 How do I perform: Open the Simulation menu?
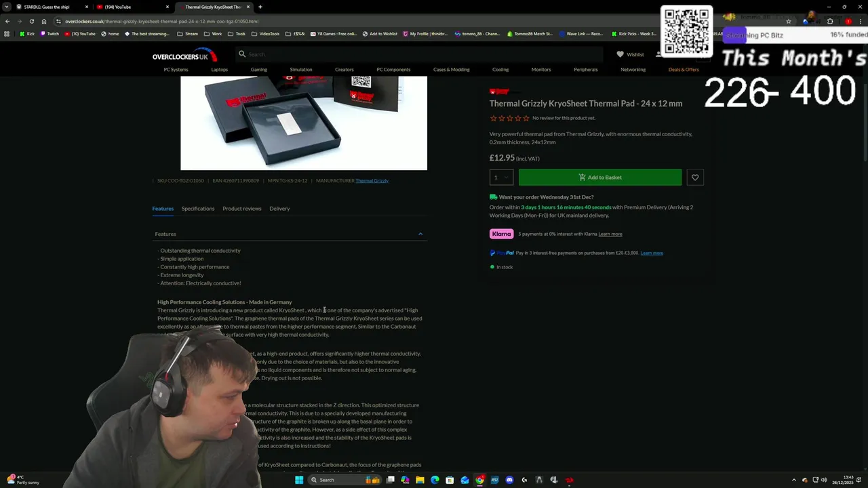[301, 69]
